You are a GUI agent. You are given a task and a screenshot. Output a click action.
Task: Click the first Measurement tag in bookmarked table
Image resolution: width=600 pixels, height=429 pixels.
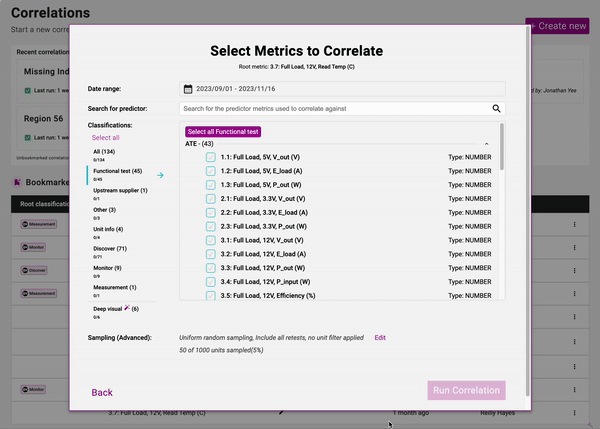(x=39, y=224)
